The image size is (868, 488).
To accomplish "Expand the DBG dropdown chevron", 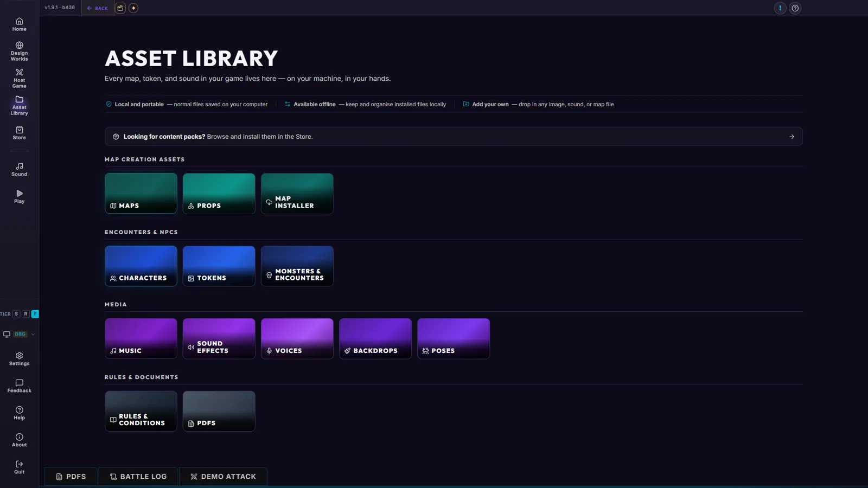I will click(x=33, y=335).
